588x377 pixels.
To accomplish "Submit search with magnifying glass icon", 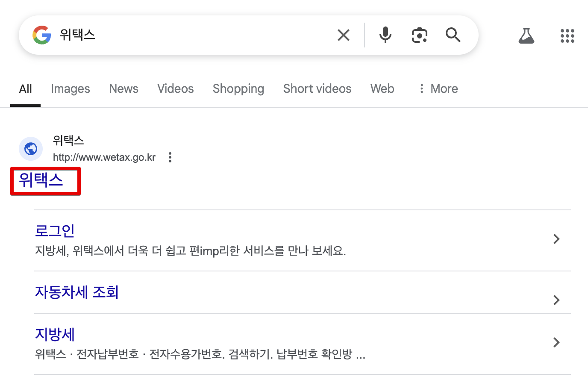I will click(453, 35).
